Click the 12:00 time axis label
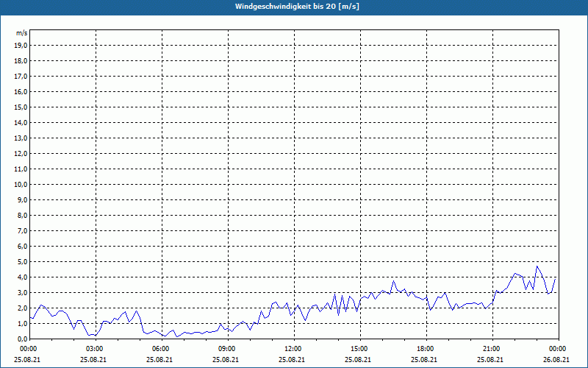The width and height of the screenshot is (588, 368). pos(295,349)
